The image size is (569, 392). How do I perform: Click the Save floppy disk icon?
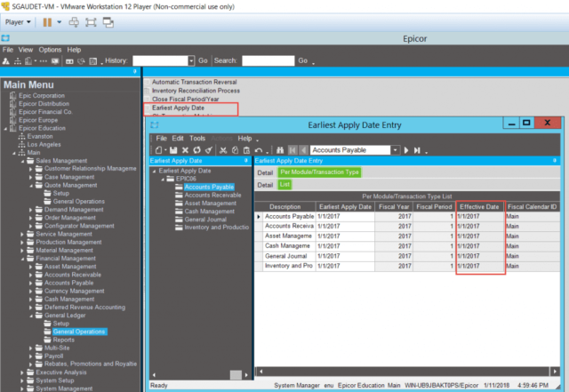tap(173, 150)
